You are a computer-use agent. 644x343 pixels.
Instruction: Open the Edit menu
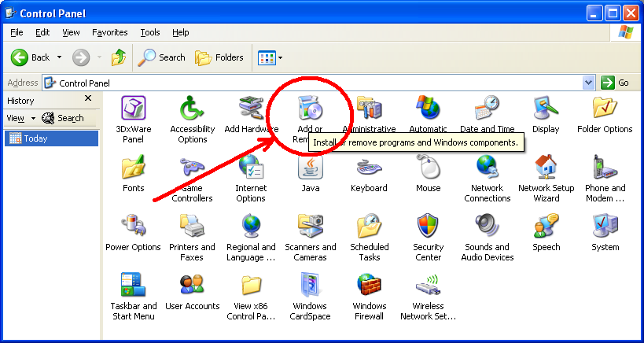coord(42,32)
